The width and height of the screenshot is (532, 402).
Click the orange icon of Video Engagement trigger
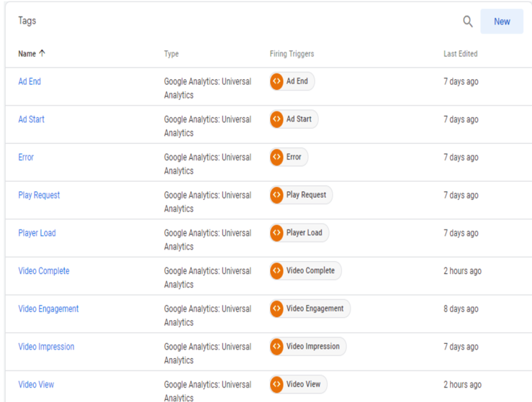277,309
